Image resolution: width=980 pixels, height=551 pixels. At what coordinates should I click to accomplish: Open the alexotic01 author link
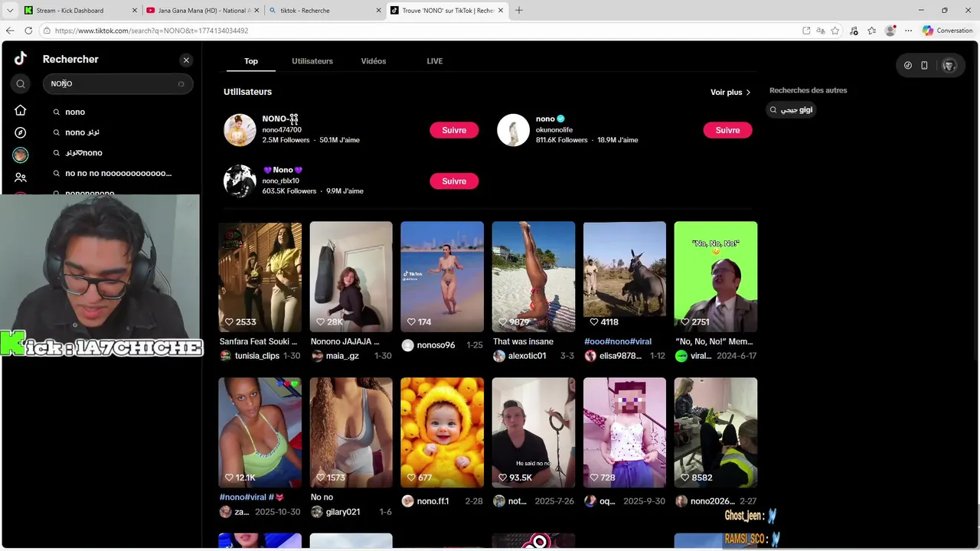tap(527, 356)
